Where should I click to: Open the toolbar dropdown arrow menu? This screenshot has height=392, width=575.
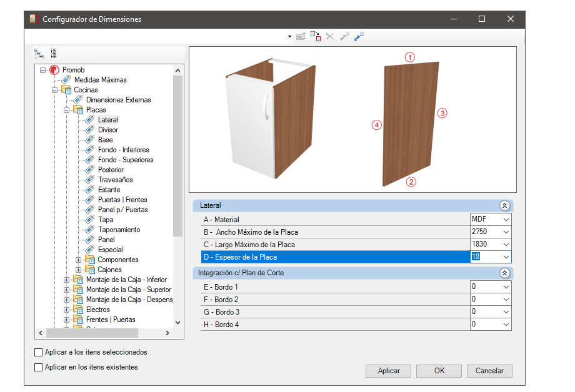pyautogui.click(x=290, y=37)
